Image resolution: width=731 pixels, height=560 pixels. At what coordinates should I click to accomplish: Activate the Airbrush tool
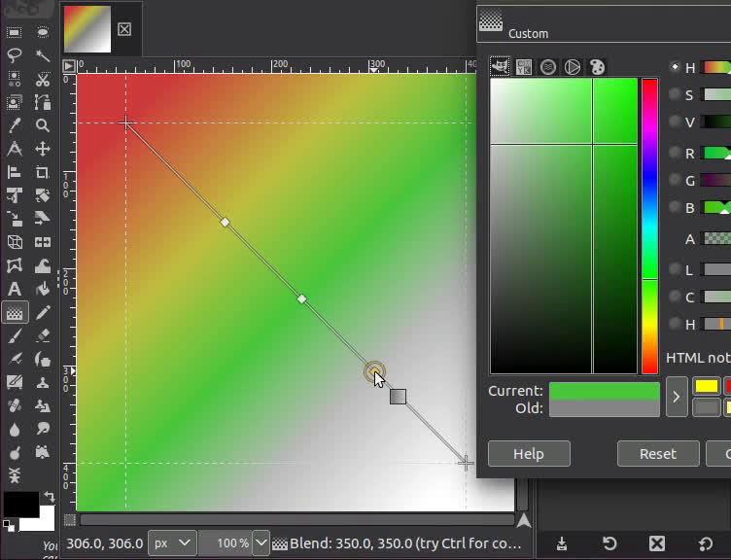(x=14, y=359)
